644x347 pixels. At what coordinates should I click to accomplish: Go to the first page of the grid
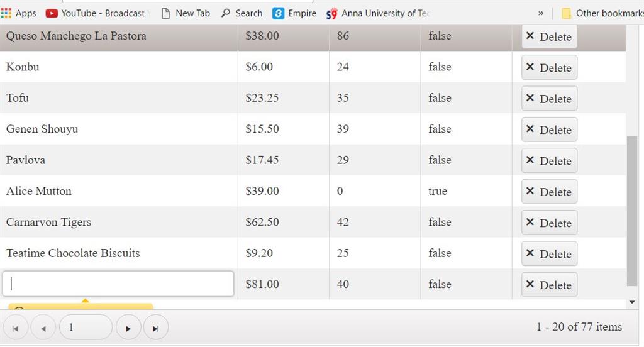16,328
